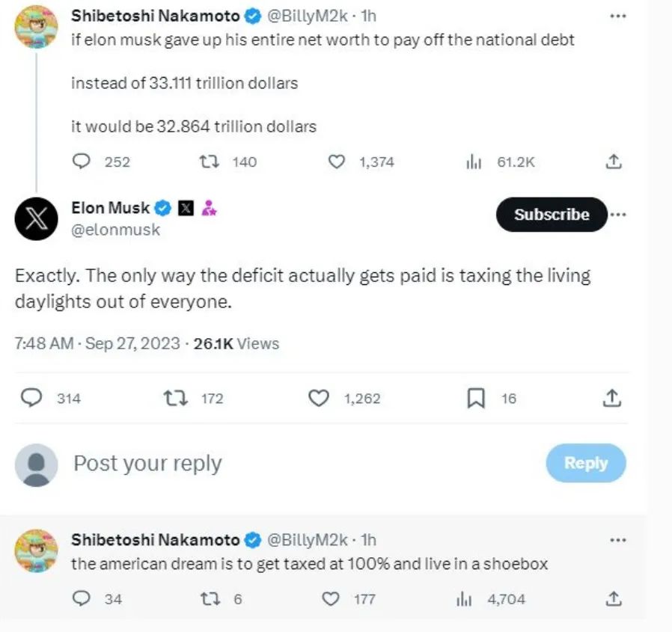672x632 pixels.
Task: Subscribe to Elon Musk
Action: pos(552,215)
